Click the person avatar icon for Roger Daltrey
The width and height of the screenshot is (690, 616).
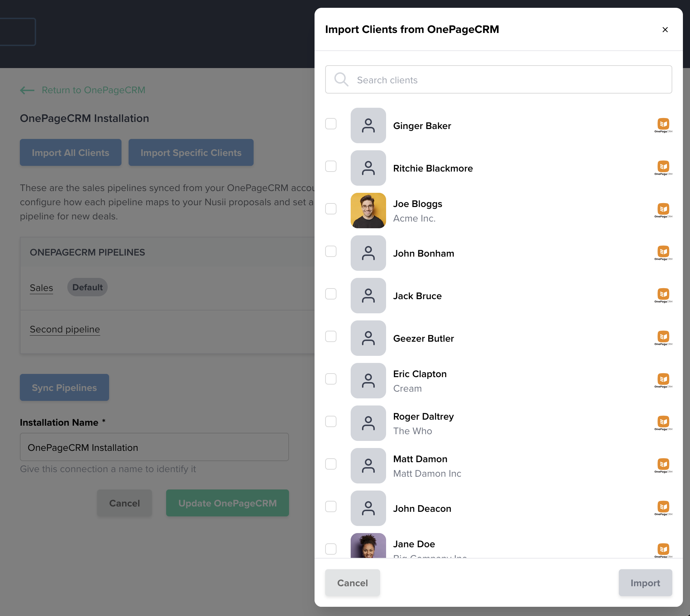coord(368,423)
